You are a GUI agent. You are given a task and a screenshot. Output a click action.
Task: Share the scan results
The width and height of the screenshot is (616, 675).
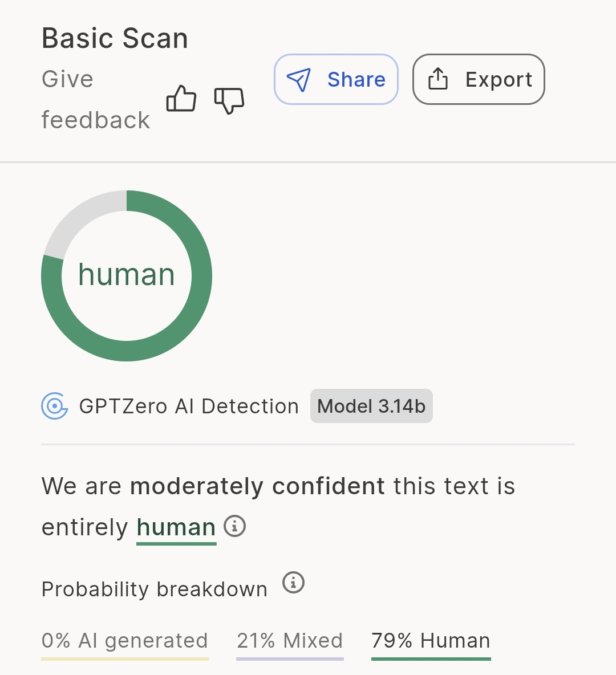336,79
